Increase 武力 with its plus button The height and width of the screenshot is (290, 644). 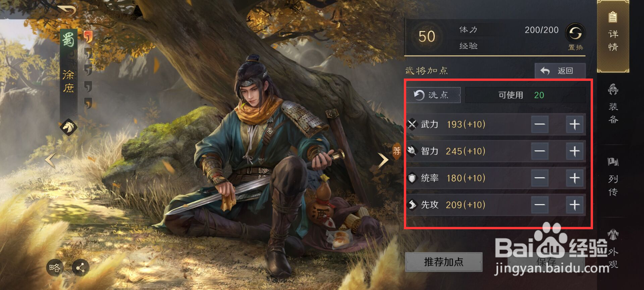[x=575, y=125]
